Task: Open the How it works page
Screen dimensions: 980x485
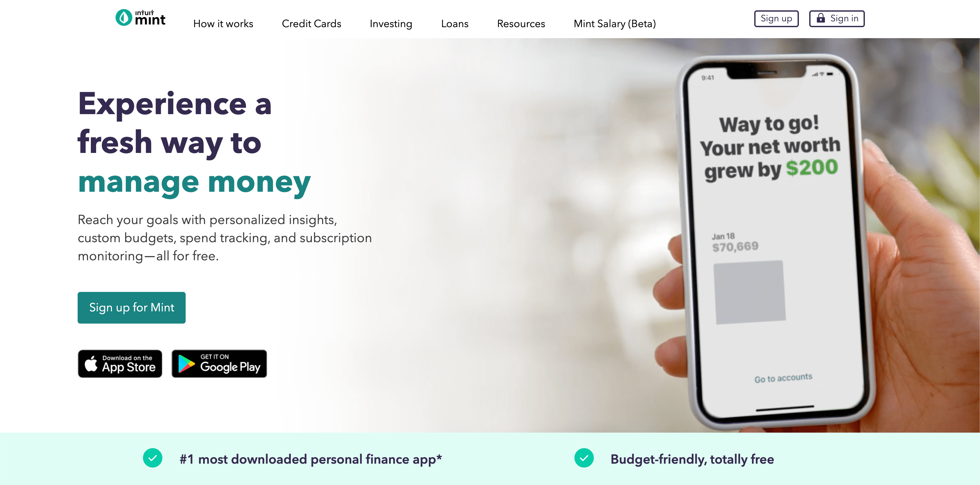Action: point(223,24)
